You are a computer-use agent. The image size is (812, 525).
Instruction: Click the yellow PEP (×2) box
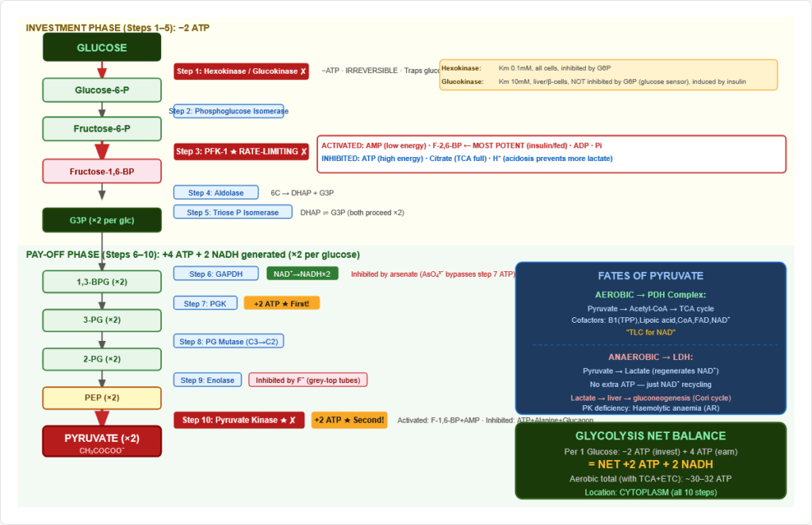[101, 397]
